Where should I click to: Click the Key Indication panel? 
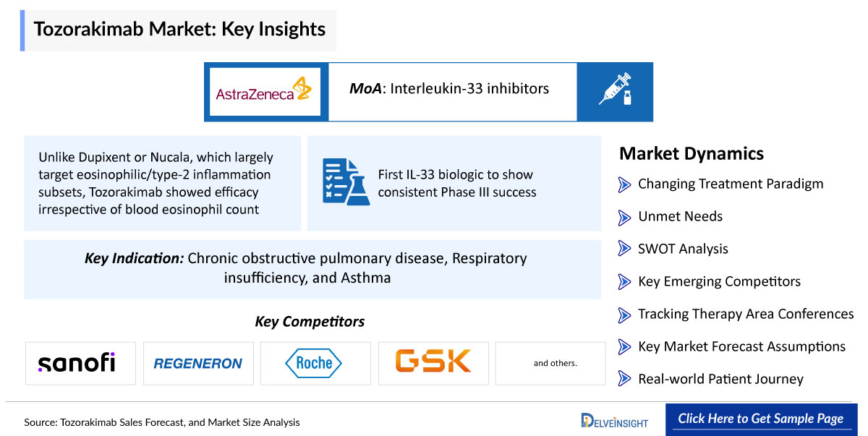(312, 270)
